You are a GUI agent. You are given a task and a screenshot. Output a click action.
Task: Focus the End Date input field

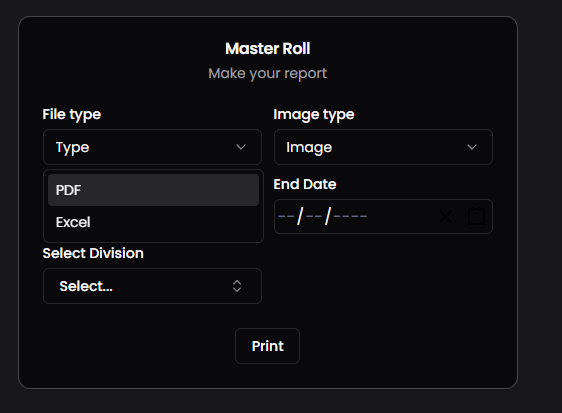click(x=383, y=217)
